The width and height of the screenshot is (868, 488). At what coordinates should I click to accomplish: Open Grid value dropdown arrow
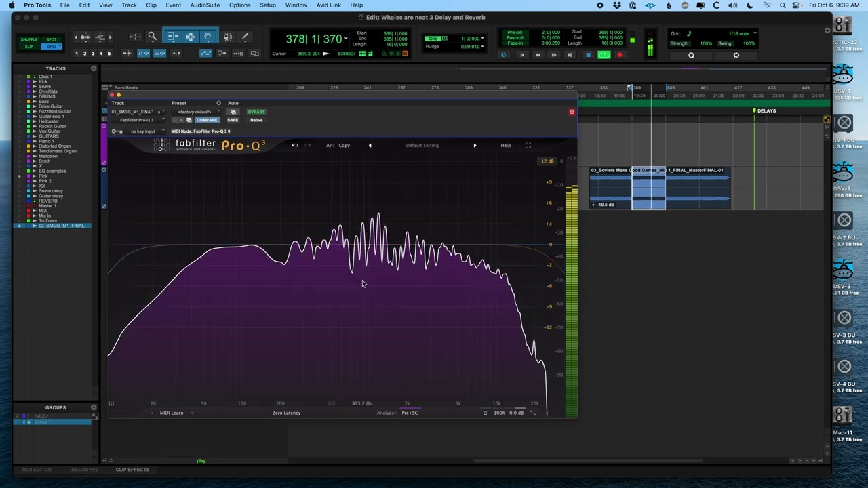tap(482, 39)
